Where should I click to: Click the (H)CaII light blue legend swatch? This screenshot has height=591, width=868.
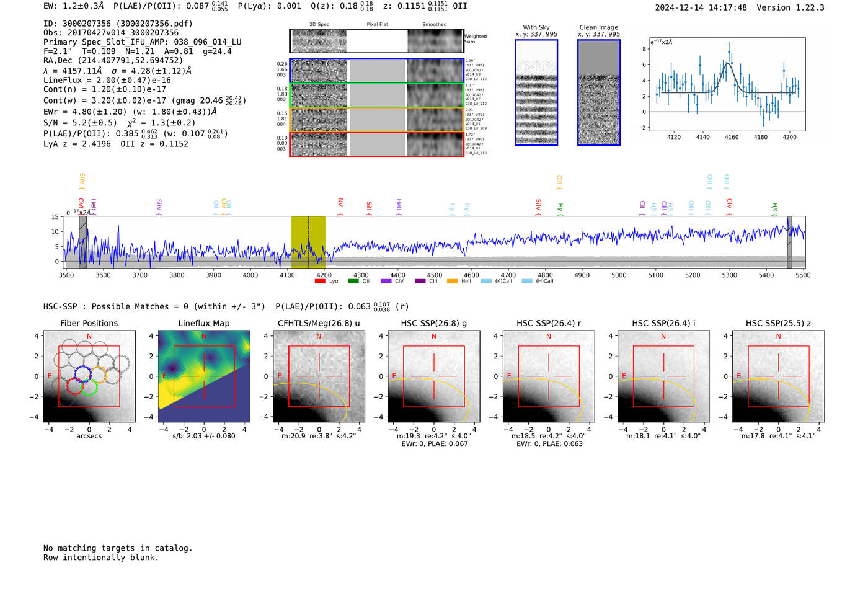(x=527, y=282)
